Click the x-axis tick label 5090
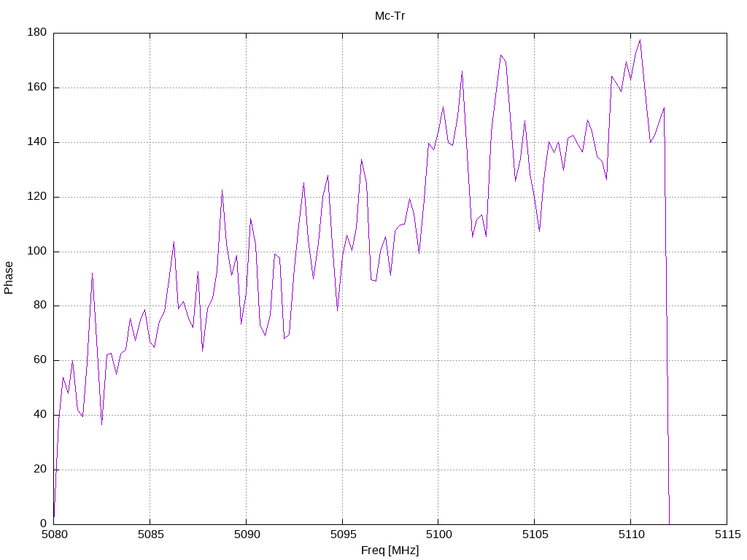This screenshot has height=560, width=747. coord(247,534)
